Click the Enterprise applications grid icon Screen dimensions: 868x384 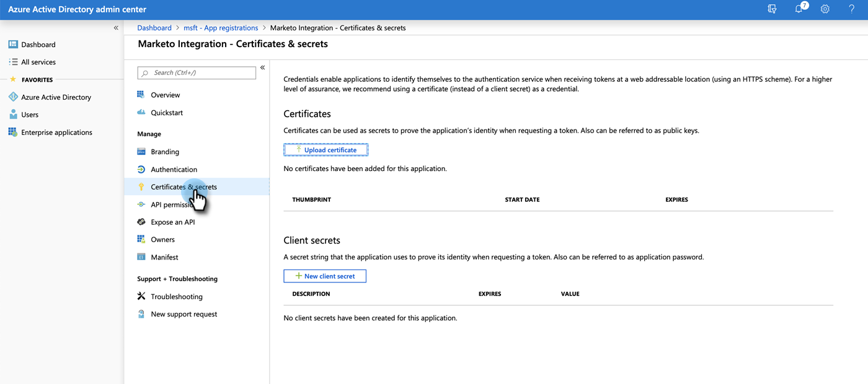pyautogui.click(x=13, y=133)
